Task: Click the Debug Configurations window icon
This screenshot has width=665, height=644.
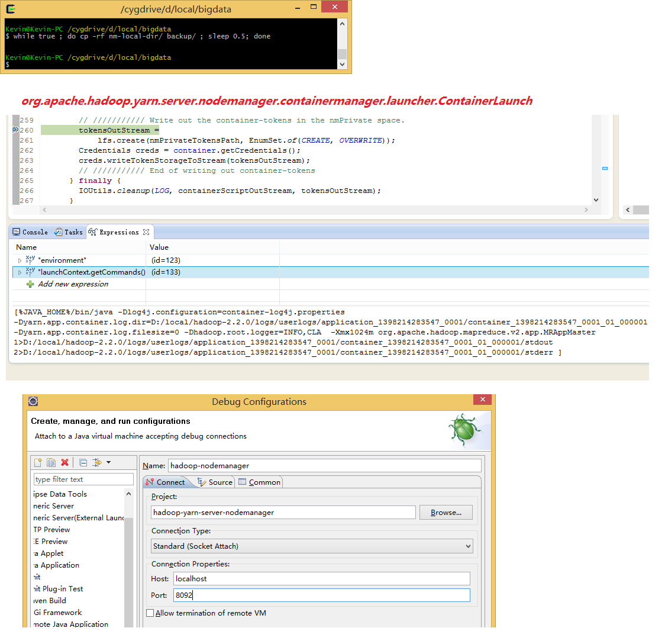Action: [x=33, y=401]
